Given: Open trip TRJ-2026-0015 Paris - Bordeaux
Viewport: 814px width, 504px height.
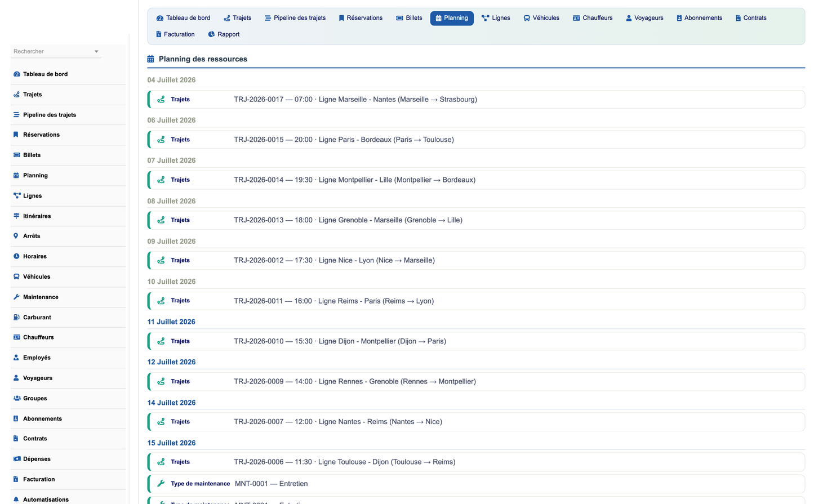Looking at the screenshot, I should pyautogui.click(x=476, y=140).
